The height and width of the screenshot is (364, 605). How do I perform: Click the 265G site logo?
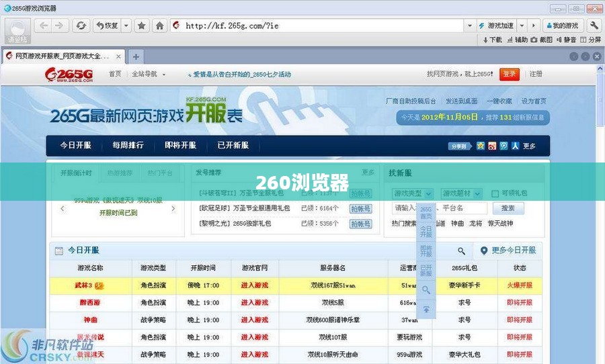pos(69,75)
